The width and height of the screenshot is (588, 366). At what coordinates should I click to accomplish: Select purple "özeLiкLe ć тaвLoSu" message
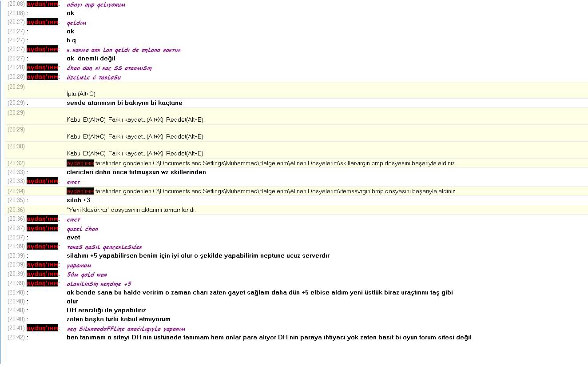coord(94,77)
